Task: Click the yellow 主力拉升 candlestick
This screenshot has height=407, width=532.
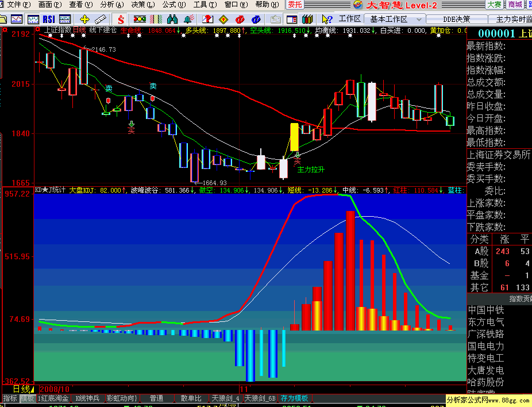Action: 295,137
